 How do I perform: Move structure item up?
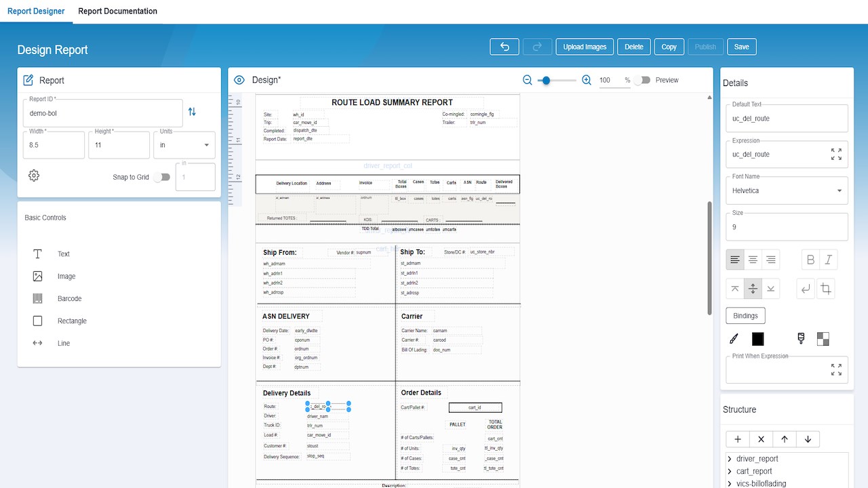(785, 439)
